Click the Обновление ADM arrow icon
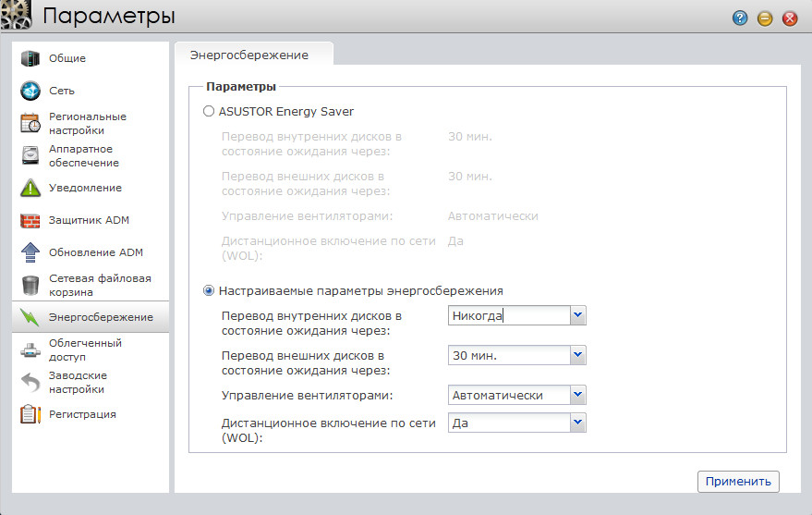This screenshot has width=812, height=515. pos(31,252)
